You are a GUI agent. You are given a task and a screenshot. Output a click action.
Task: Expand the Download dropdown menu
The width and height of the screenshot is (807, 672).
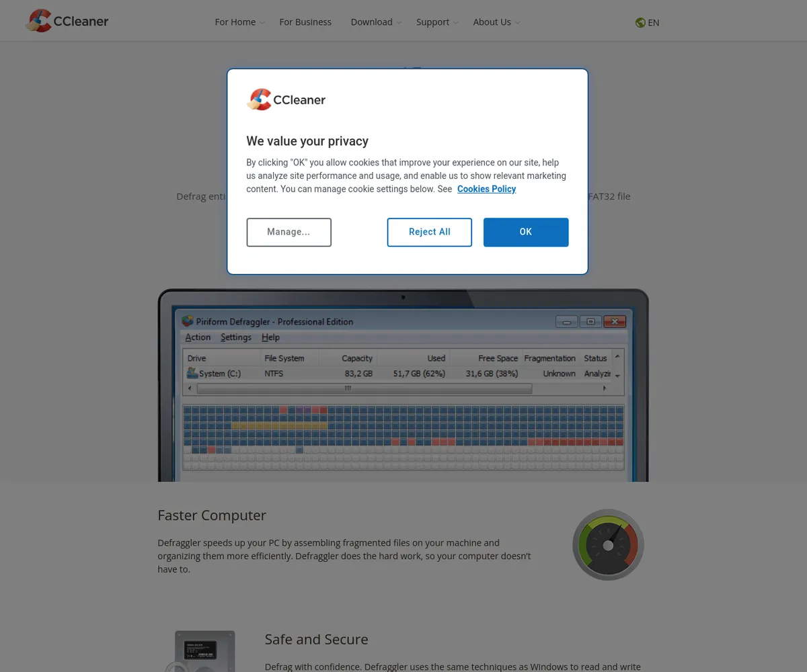coord(375,22)
